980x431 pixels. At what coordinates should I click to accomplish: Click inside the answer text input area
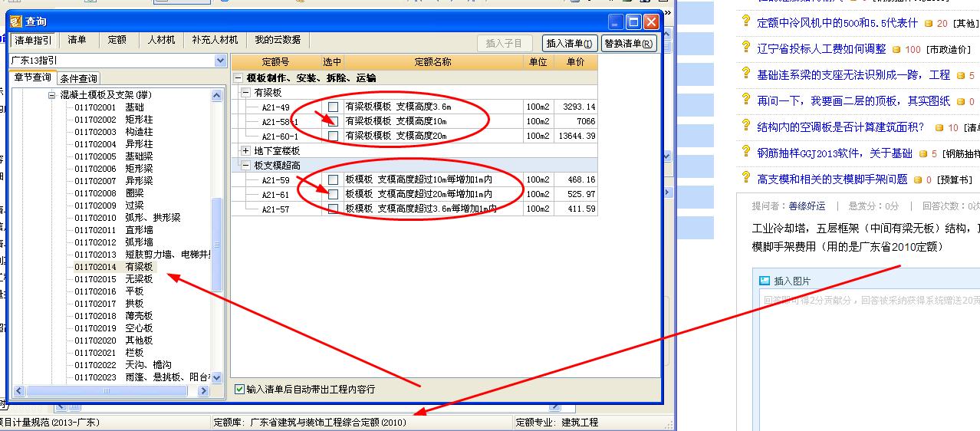click(870, 360)
